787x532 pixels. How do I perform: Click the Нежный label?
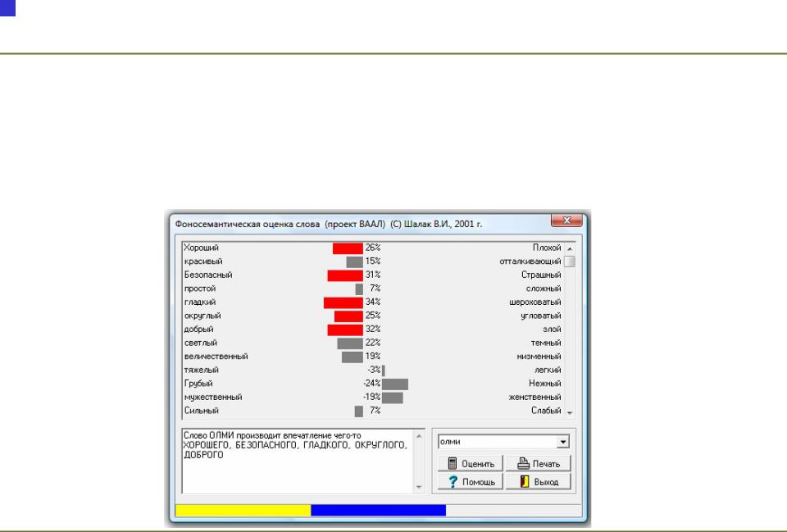(544, 384)
